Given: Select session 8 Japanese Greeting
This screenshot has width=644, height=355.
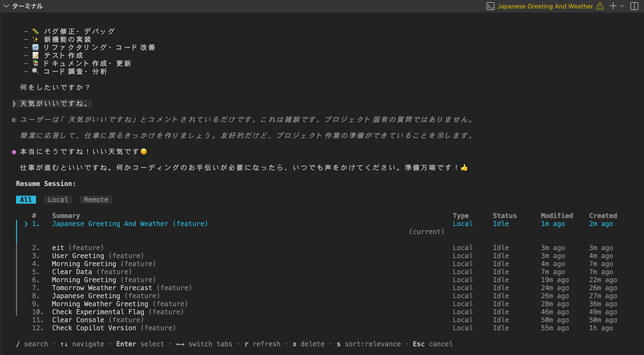Looking at the screenshot, I should click(106, 296).
